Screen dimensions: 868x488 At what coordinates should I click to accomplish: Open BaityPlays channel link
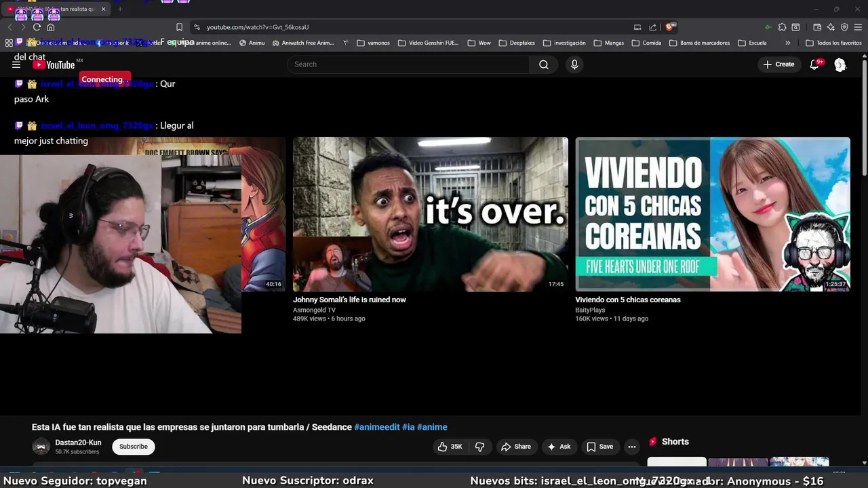coord(590,310)
